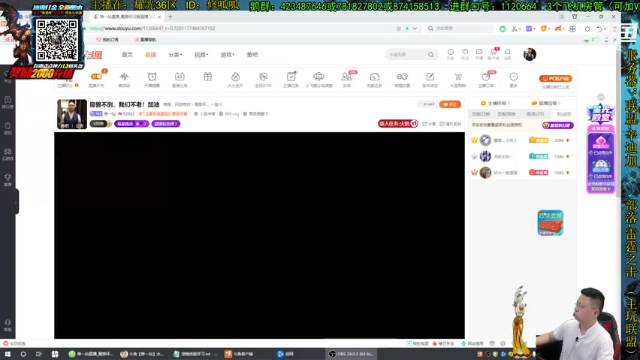Go to the 首页 home navigation item
640x360 pixels.
click(127, 55)
